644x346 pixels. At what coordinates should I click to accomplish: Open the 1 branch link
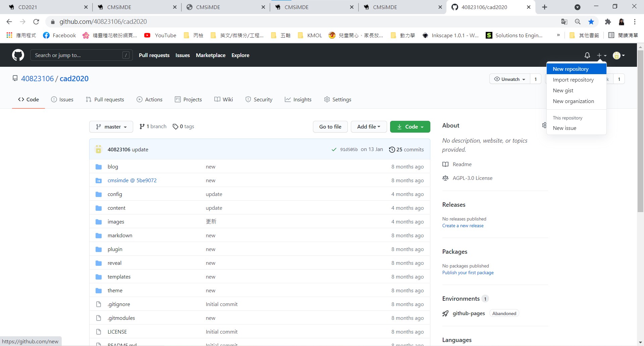[x=153, y=127]
